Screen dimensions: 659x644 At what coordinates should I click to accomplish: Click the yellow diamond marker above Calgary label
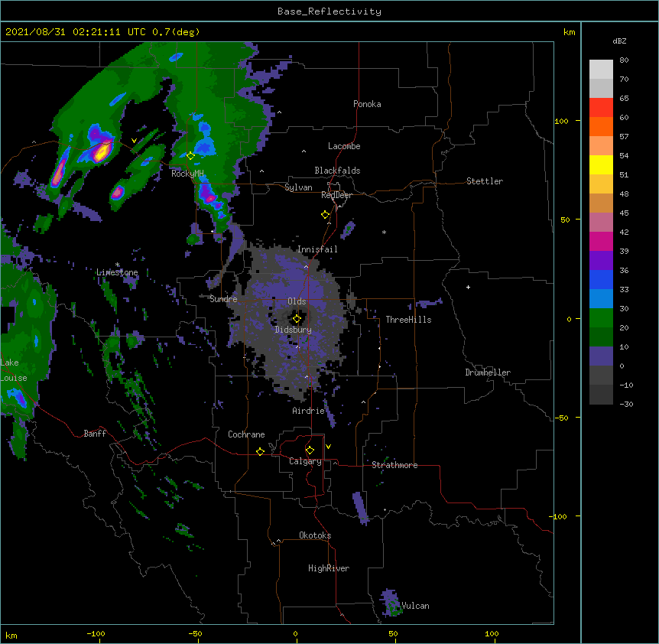(310, 450)
